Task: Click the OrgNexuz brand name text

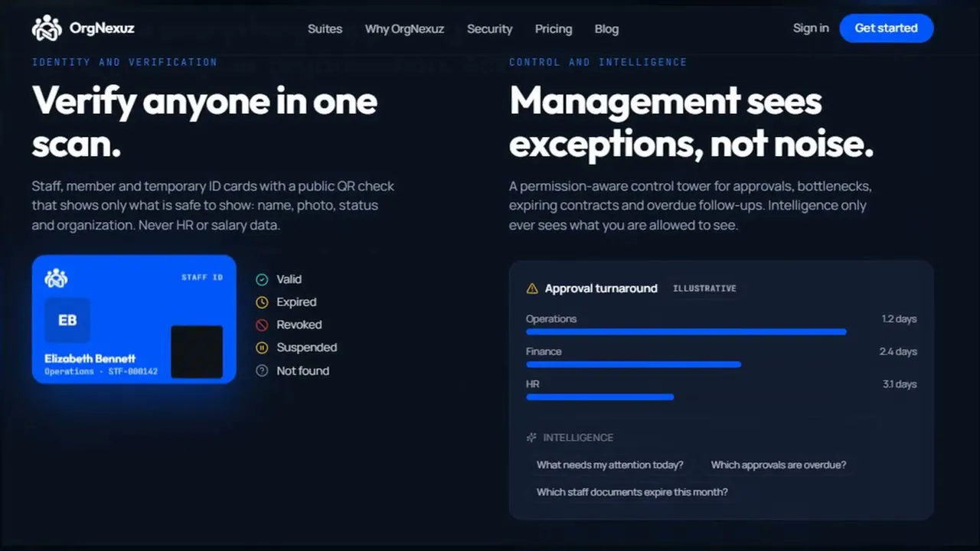Action: (x=102, y=28)
